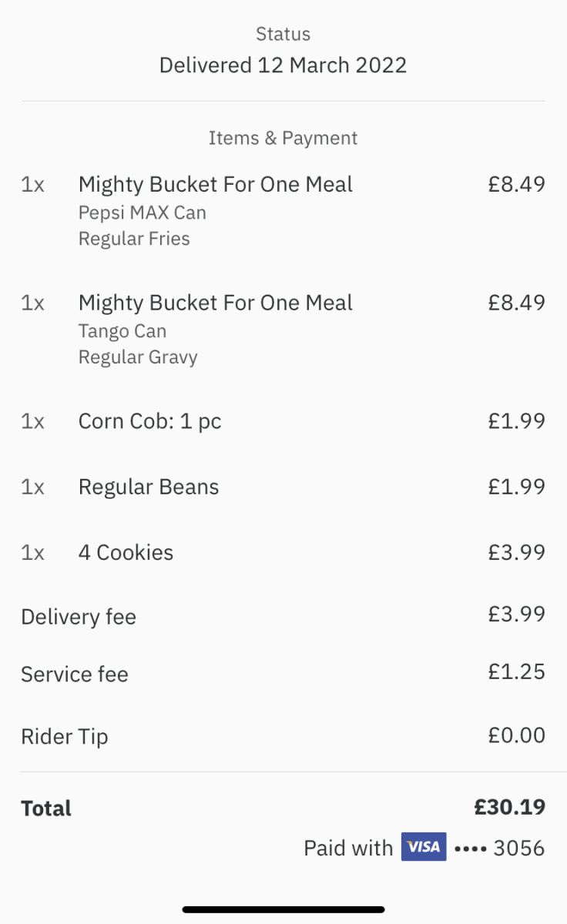Select the Mighty Bucket meal with Tango Can

216,303
